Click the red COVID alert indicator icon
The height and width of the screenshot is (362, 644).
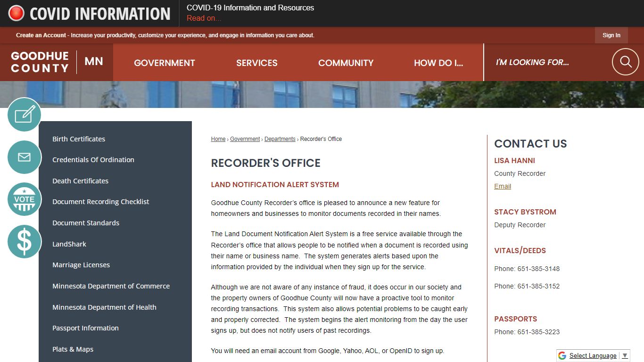16,13
